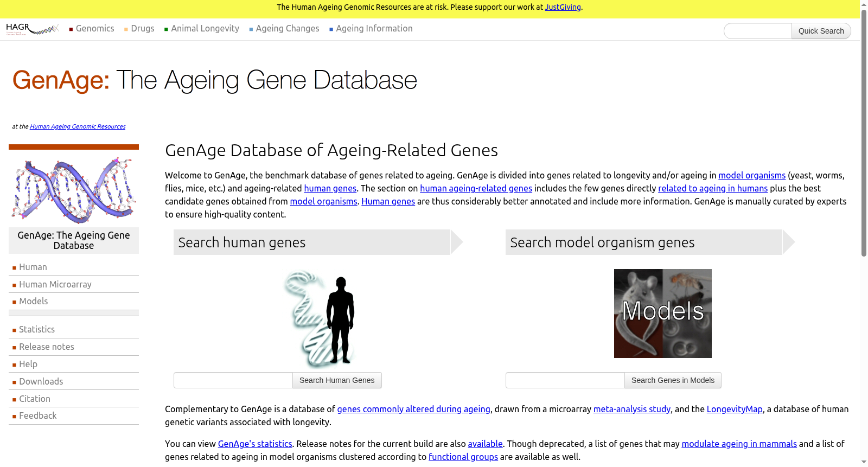Open Human Ageing Genomic Resources link

coord(78,126)
